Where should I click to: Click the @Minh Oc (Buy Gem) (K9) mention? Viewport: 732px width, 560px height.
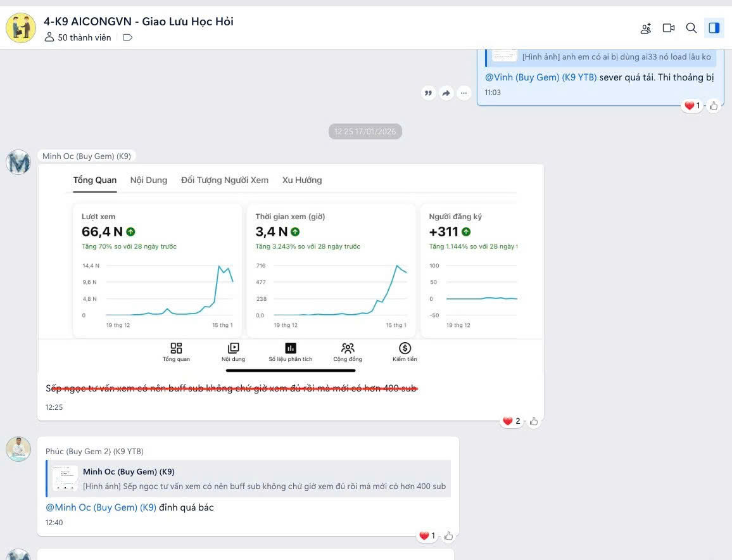101,507
